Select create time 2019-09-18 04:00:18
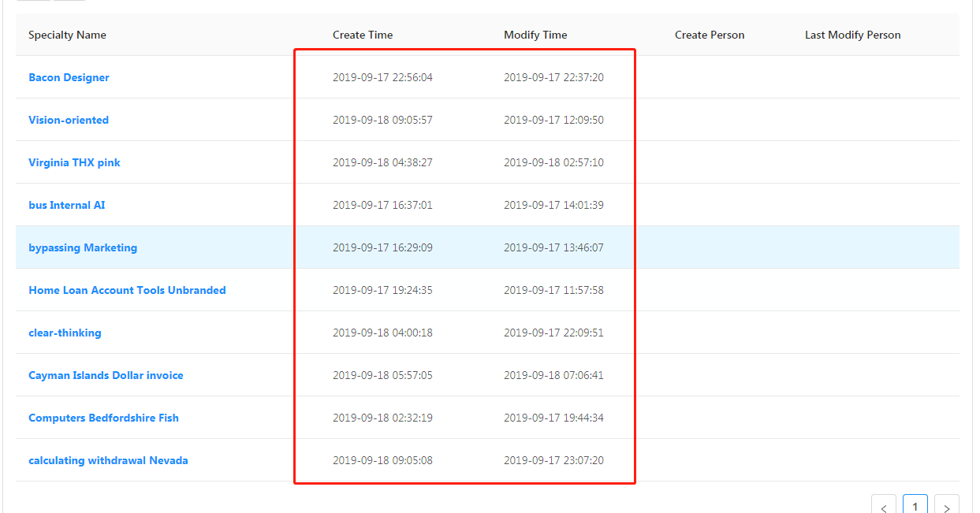980x513 pixels. click(382, 333)
